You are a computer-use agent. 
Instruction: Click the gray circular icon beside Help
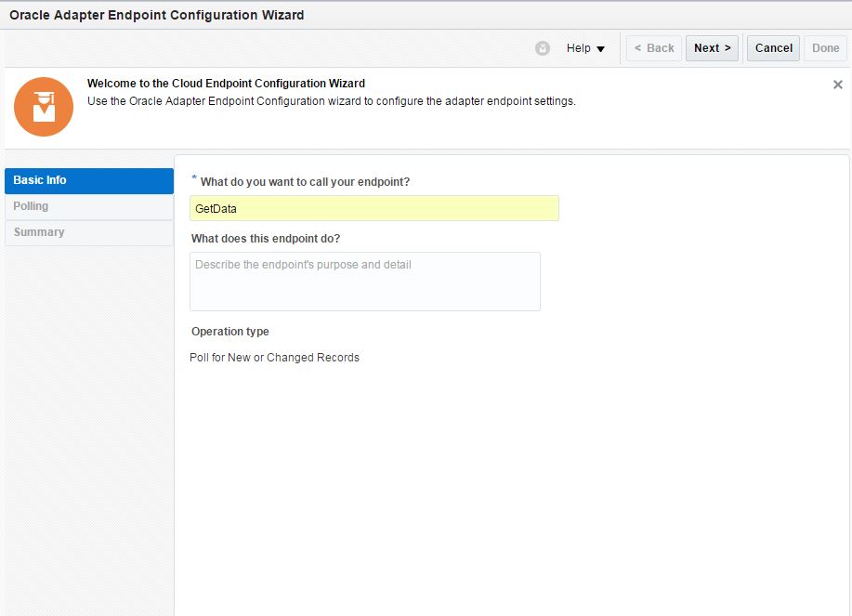click(543, 48)
